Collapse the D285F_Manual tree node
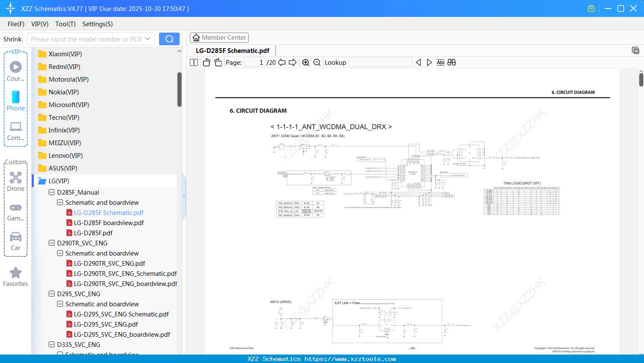The height and width of the screenshot is (363, 644). [51, 192]
